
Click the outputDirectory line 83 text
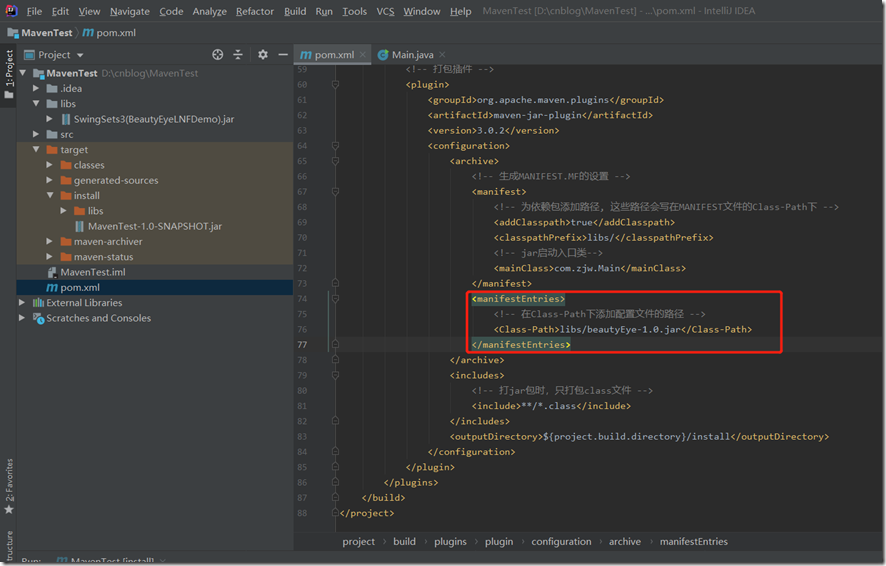click(x=639, y=437)
